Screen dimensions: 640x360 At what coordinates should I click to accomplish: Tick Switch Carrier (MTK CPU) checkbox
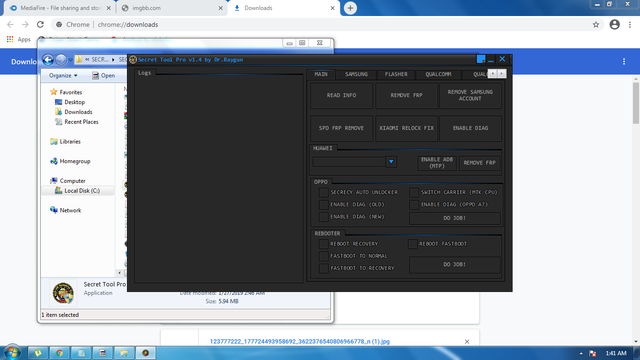pos(414,192)
